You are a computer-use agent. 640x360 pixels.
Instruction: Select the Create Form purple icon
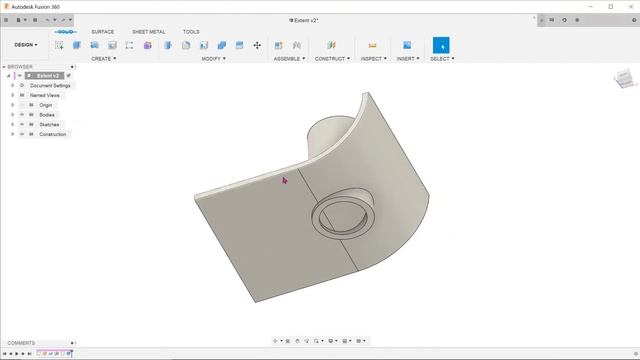coord(147,45)
